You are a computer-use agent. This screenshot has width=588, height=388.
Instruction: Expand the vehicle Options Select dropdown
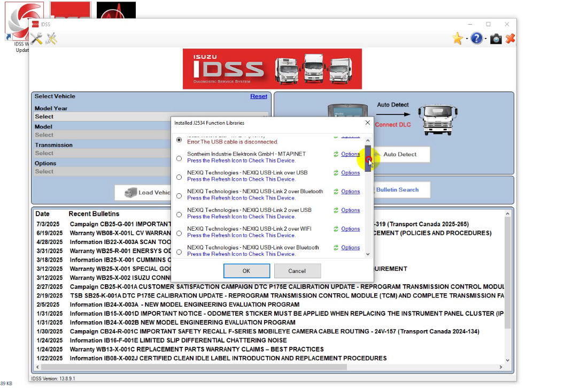point(102,171)
